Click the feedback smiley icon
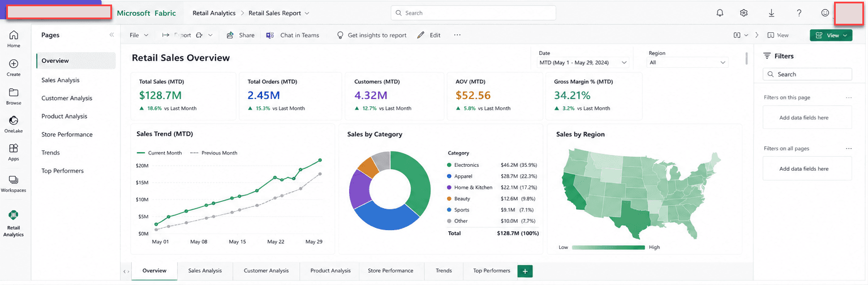Screen dimensions: 868x285 point(825,13)
